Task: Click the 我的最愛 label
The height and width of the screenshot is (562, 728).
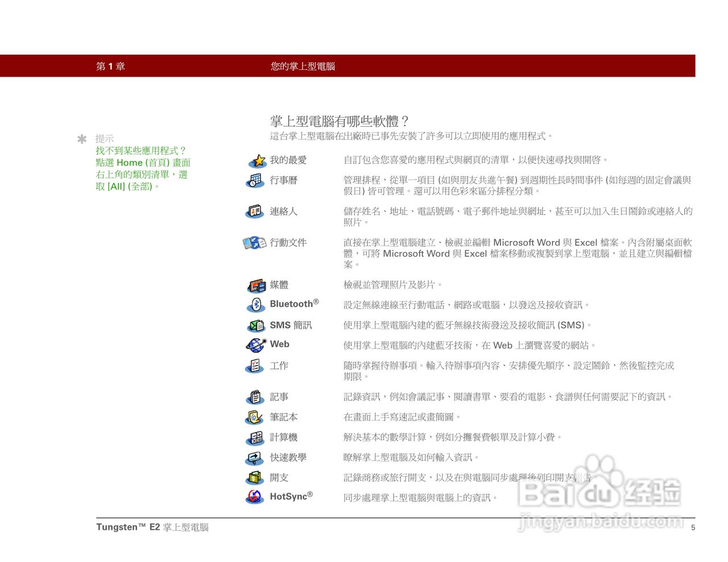Action: click(x=288, y=160)
